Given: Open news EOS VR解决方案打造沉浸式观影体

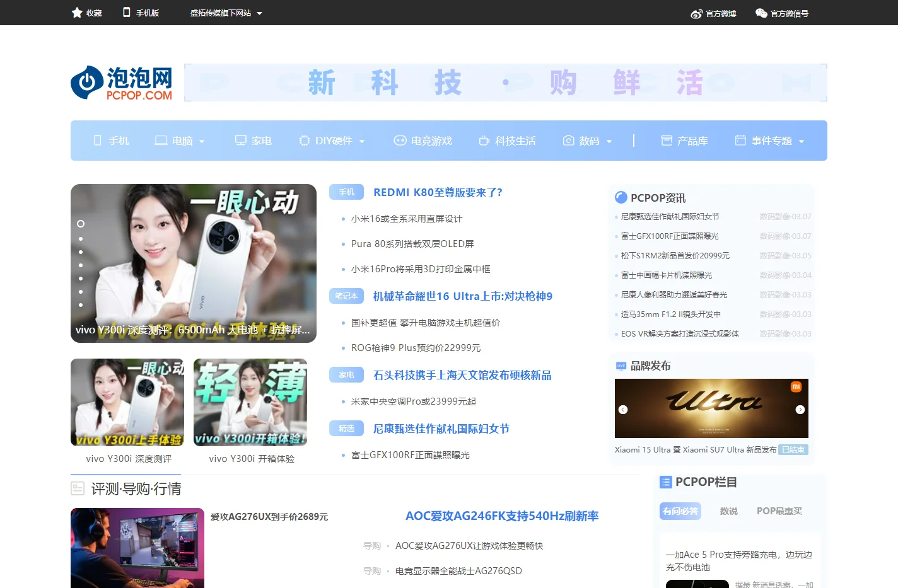Looking at the screenshot, I should click(x=680, y=334).
